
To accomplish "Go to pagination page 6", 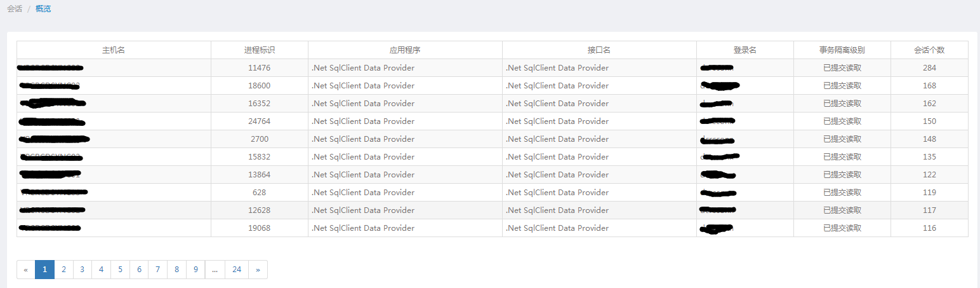I will coord(139,270).
